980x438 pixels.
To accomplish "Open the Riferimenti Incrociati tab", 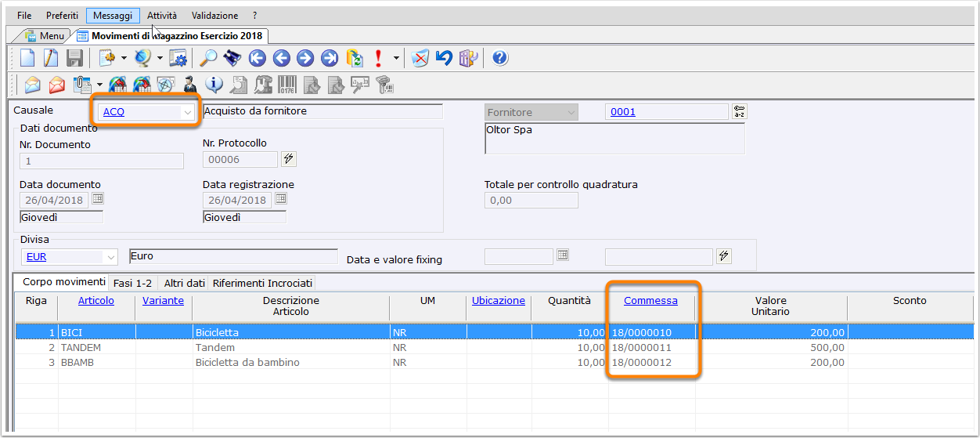I will tap(262, 283).
